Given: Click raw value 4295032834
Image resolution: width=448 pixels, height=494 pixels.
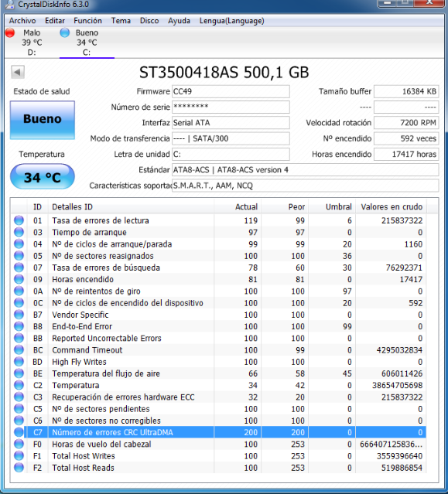Looking at the screenshot, I should tap(399, 350).
